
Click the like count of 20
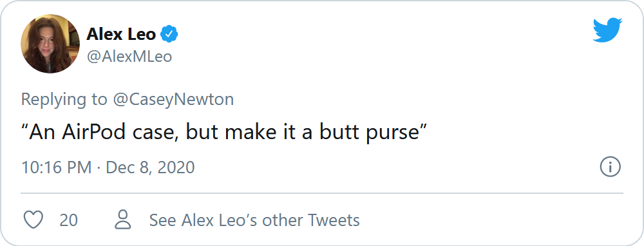[x=69, y=220]
